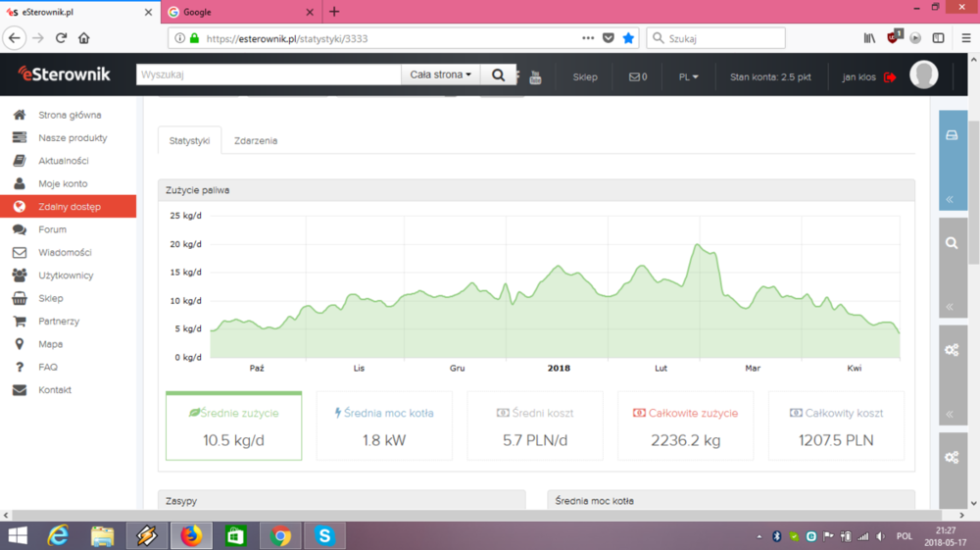Click the Firefox home icon
The image size is (980, 550).
click(x=83, y=38)
